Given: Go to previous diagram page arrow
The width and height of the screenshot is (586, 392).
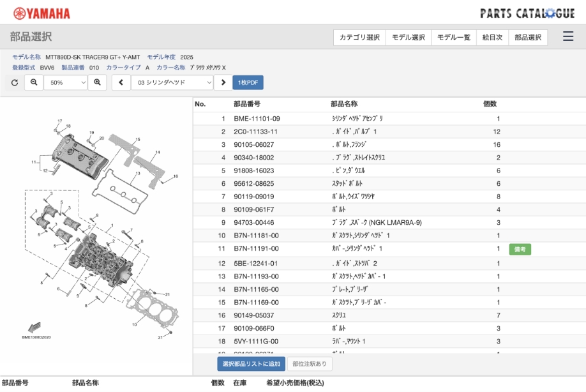Looking at the screenshot, I should (x=121, y=82).
